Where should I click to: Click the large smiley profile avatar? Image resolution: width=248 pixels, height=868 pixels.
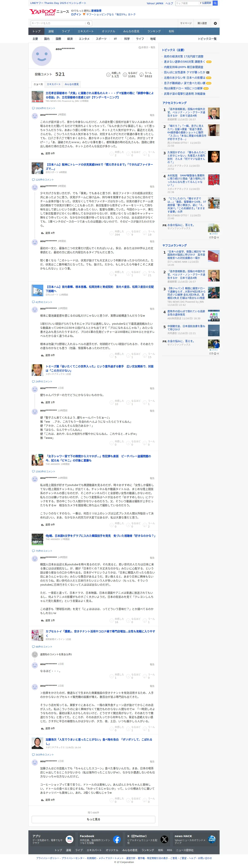42,56
